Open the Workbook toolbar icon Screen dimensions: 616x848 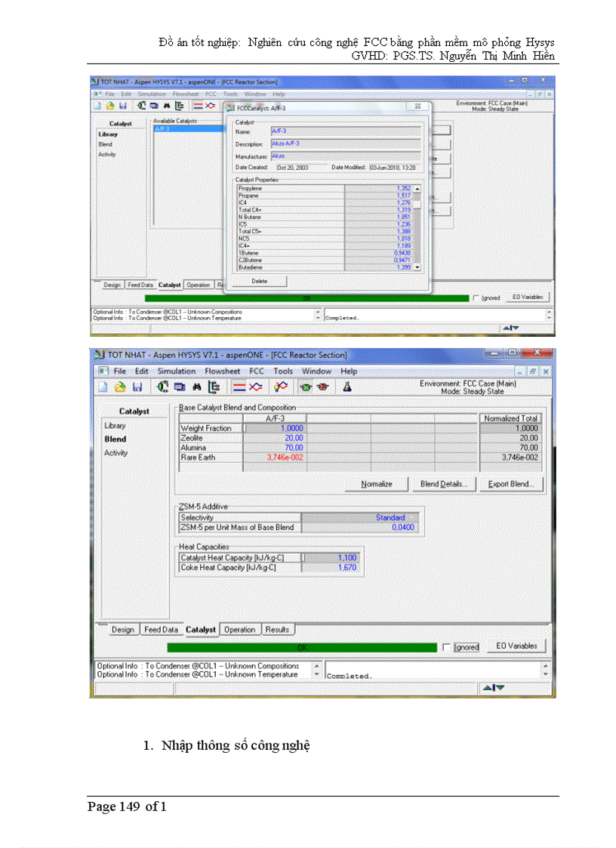pos(180,387)
